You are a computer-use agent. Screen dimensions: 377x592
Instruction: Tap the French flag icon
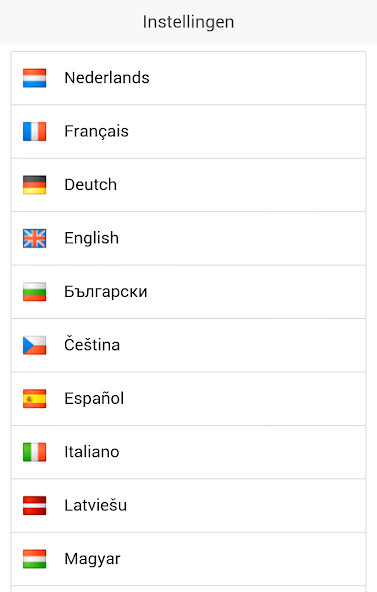pos(34,131)
